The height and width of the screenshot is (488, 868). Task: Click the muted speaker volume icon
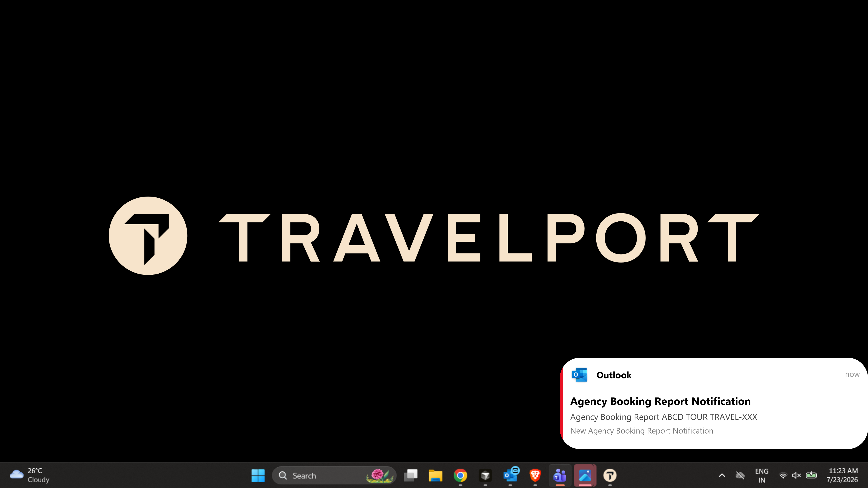797,475
